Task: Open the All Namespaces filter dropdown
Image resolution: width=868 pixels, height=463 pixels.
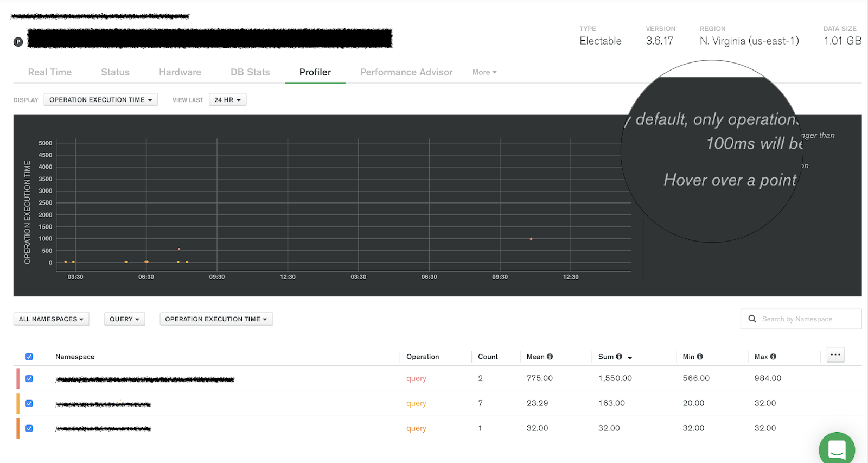Action: [x=51, y=319]
